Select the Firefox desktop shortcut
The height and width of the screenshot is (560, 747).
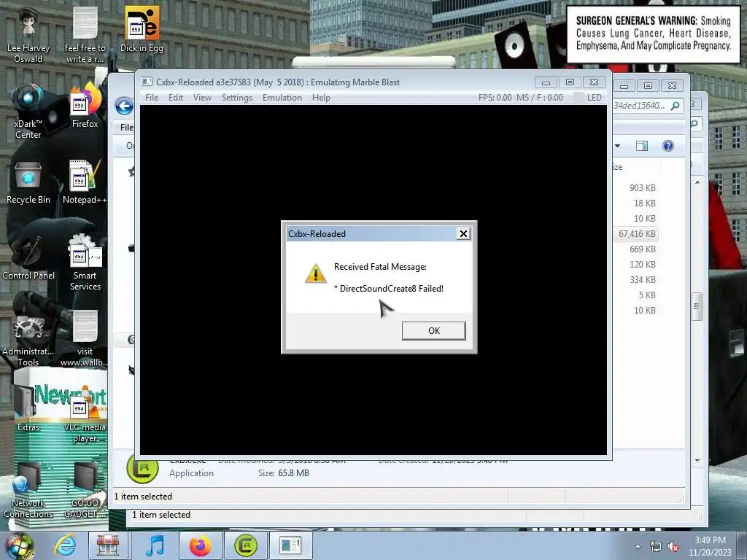tap(85, 106)
